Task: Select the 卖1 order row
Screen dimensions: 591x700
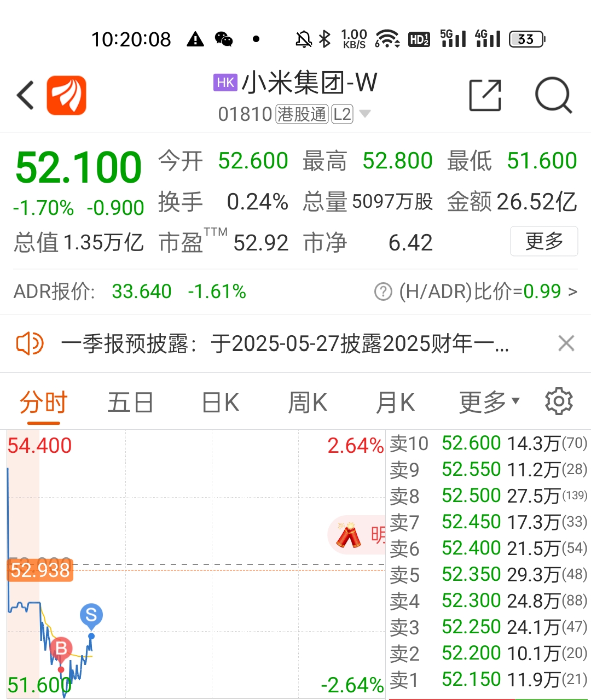Action: (x=489, y=680)
